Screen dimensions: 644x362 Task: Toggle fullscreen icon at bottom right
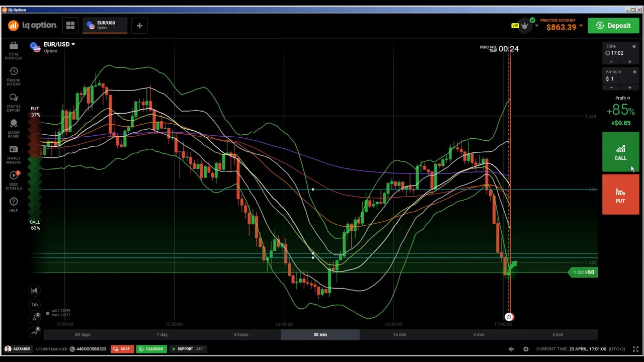pyautogui.click(x=635, y=349)
